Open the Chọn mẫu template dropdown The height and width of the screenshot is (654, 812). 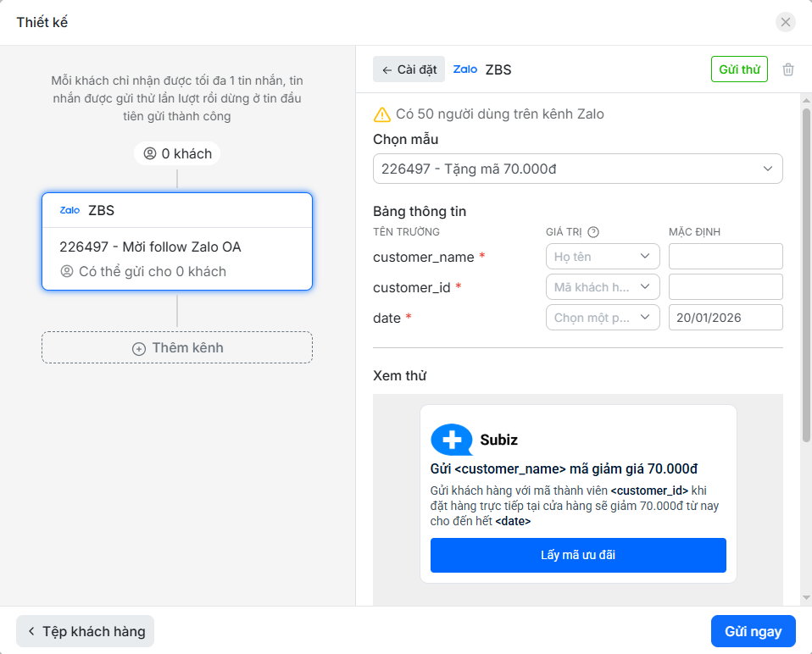[577, 169]
